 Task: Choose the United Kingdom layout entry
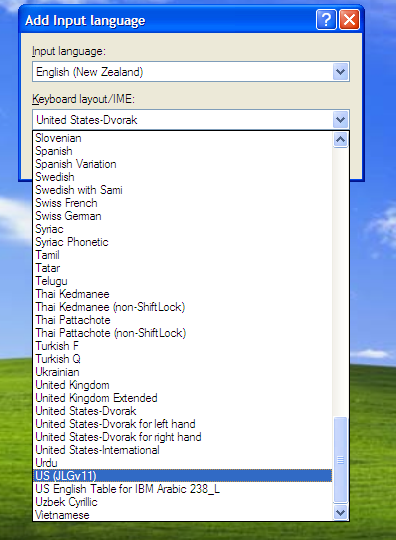(x=183, y=385)
